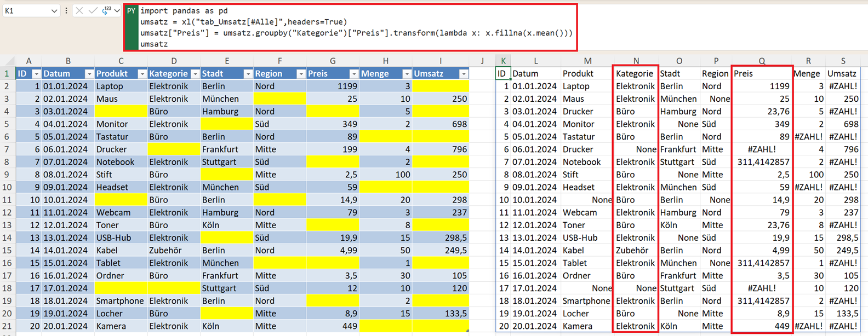Screen dimensions: 868x336
Task: Open the Umsatz filter dropdown
Action: [x=464, y=74]
